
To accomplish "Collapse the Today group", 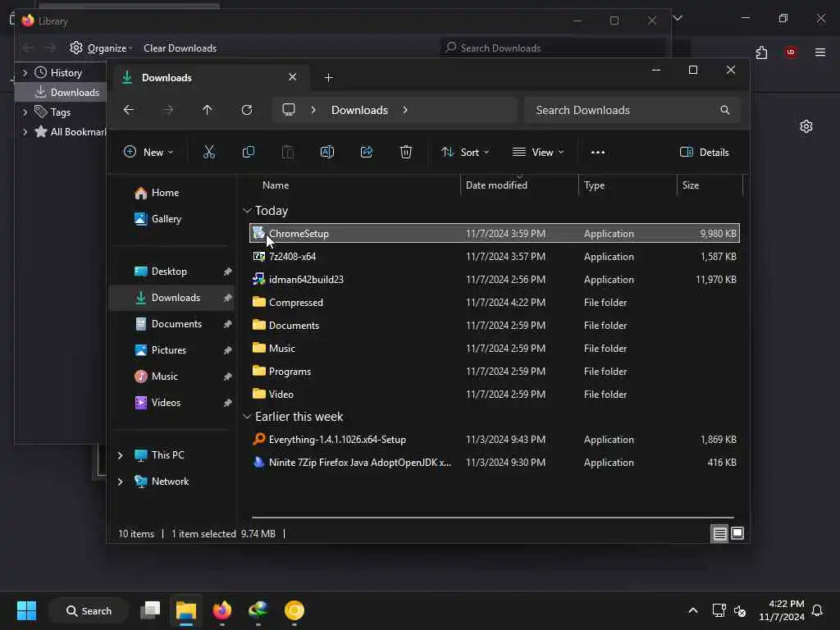I will click(247, 211).
